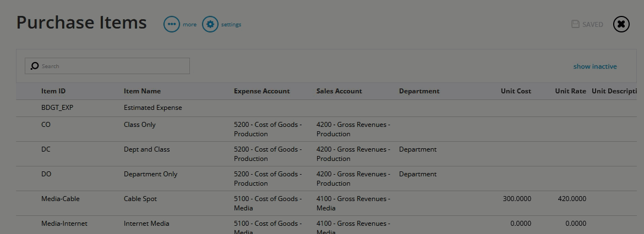Click the Department cell in DO row
The height and width of the screenshot is (234, 644).
click(x=418, y=174)
